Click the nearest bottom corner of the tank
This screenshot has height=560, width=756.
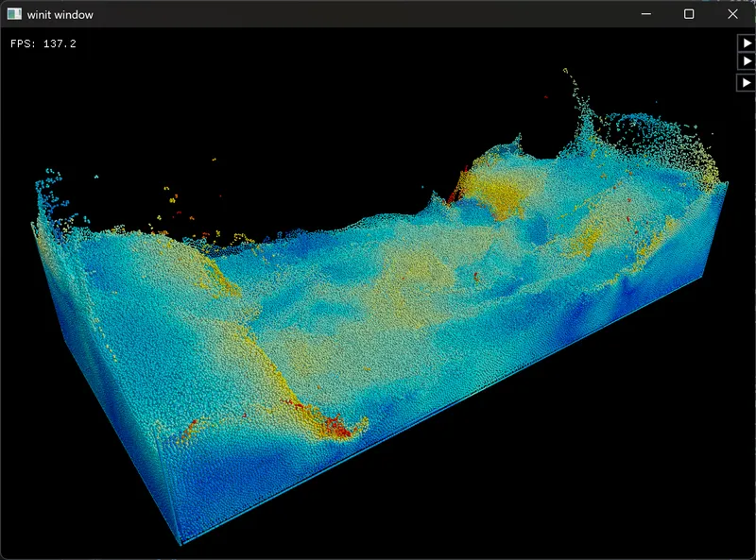180,544
